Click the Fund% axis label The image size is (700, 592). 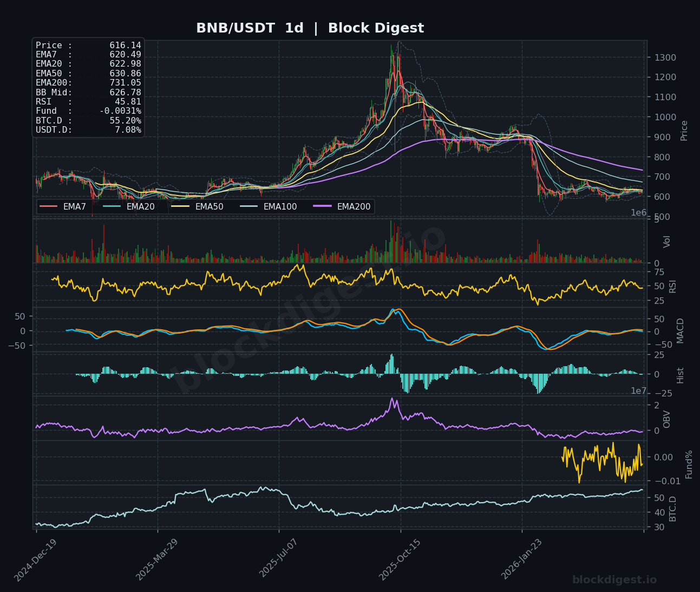[x=689, y=464]
